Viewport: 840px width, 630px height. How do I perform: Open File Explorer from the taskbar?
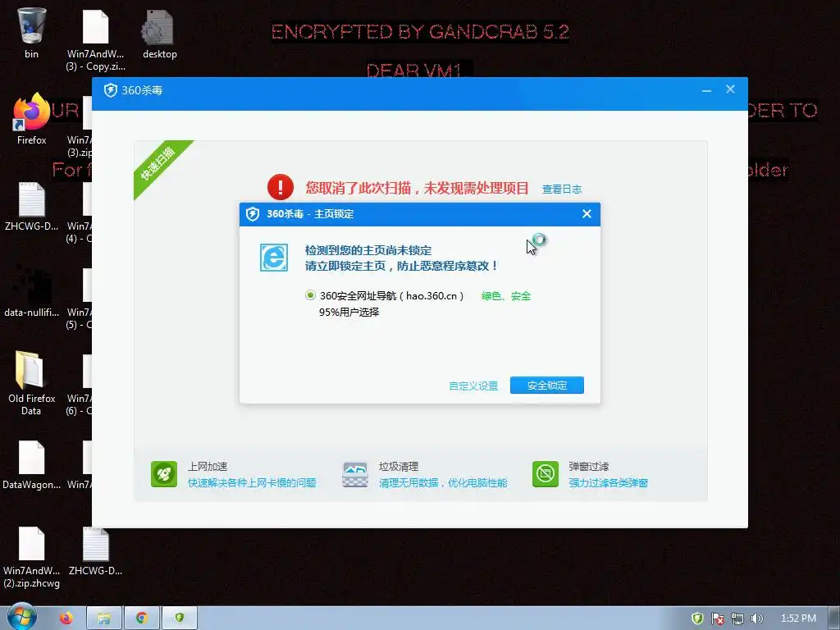104,619
